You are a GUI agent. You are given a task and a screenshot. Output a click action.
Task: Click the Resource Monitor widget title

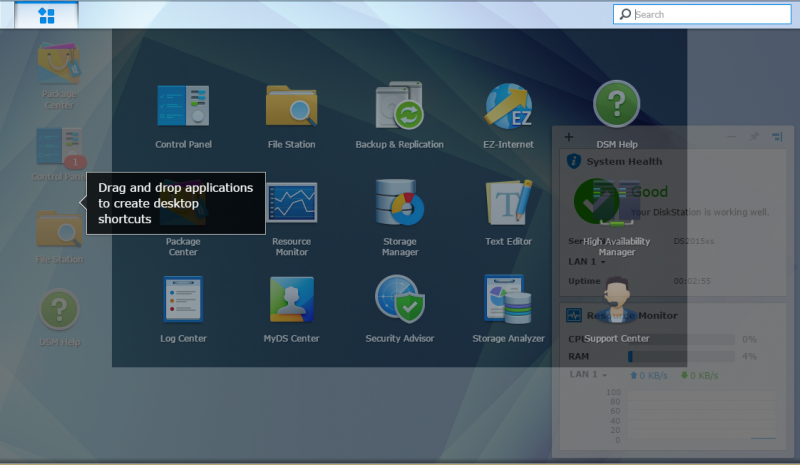point(632,315)
